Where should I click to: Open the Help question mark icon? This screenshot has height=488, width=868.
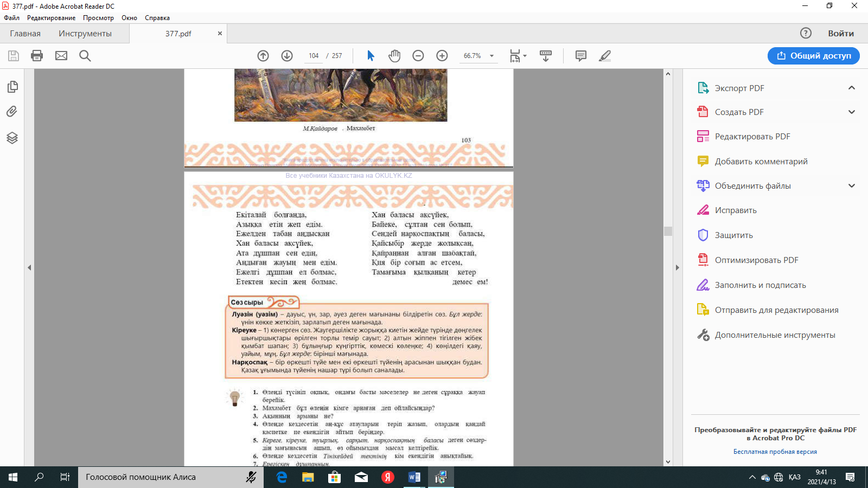[x=806, y=33]
